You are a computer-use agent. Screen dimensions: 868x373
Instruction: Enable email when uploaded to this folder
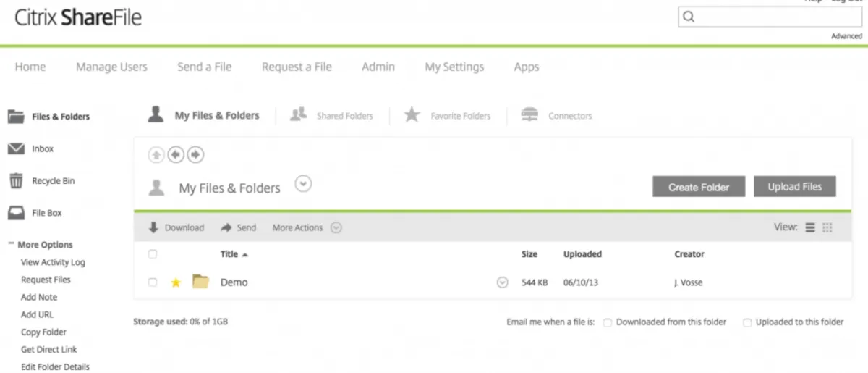(747, 322)
